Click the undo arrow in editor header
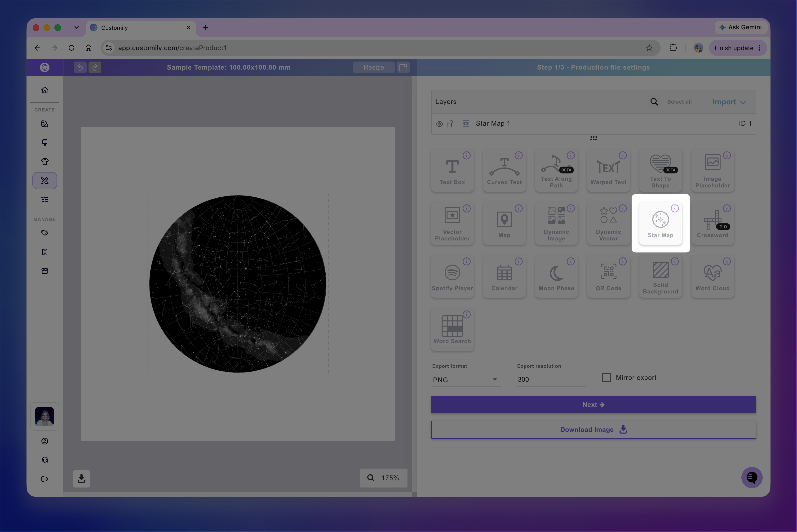Viewport: 797px width, 532px height. point(80,67)
